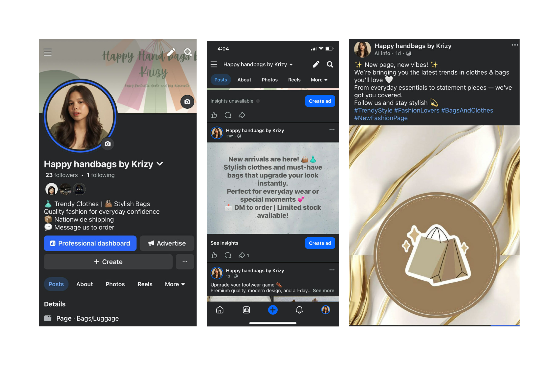Comment on 'New arrivals are here' post

pos(228,255)
